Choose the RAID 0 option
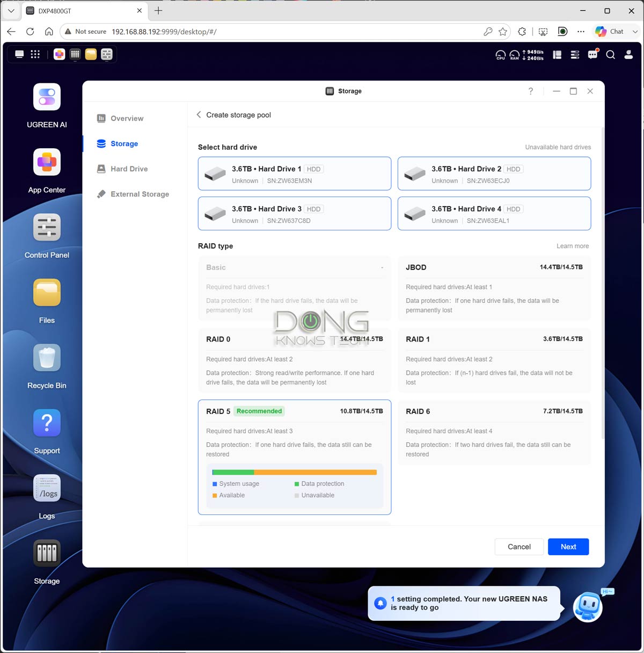Viewport: 644px width, 653px height. 295,360
